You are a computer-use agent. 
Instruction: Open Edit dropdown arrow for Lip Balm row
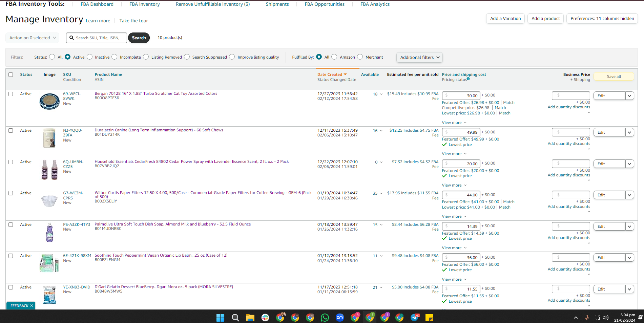pyautogui.click(x=629, y=258)
